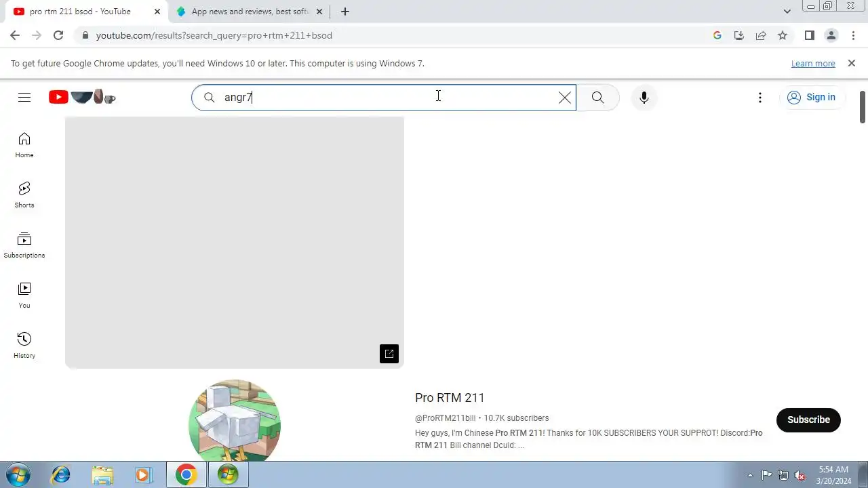
Task: Clear the search box with X icon
Action: 565,98
